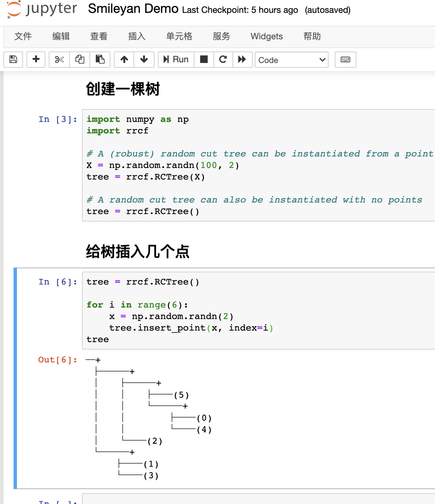Paste cells below icon
435x504 pixels.
point(100,60)
